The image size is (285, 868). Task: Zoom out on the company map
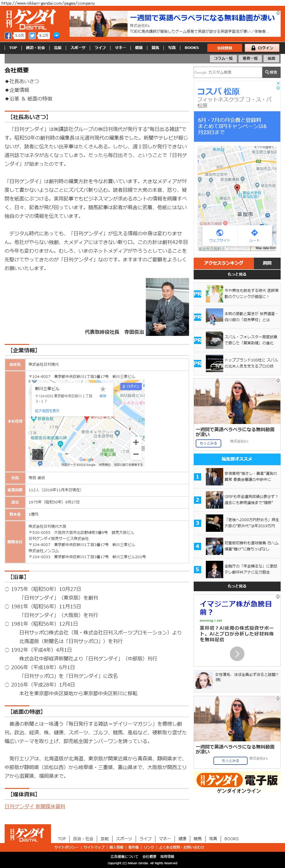[x=136, y=454]
